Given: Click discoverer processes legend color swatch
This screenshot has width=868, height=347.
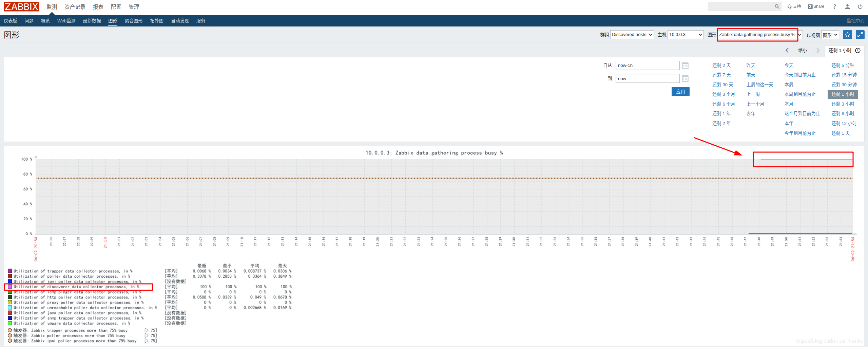Looking at the screenshot, I should [x=10, y=287].
